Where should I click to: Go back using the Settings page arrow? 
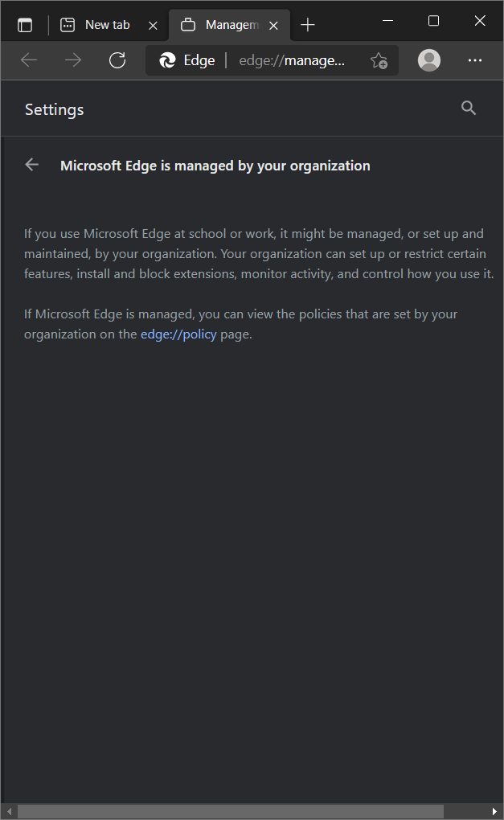(x=32, y=165)
